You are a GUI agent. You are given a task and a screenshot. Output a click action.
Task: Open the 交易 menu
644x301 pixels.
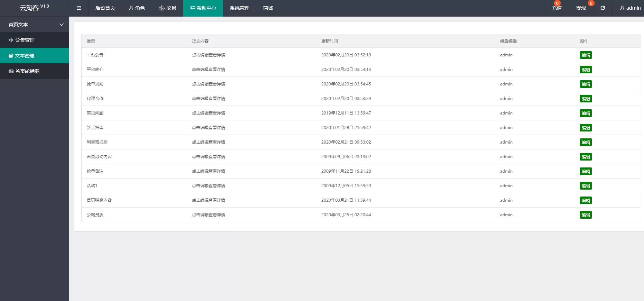pos(167,8)
